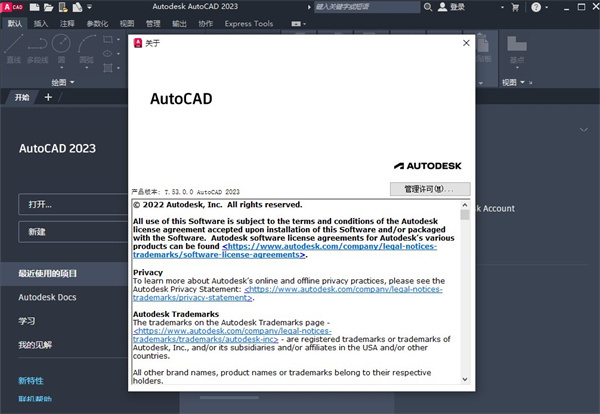Click the Base point (基点) view icon

pyautogui.click(x=517, y=49)
